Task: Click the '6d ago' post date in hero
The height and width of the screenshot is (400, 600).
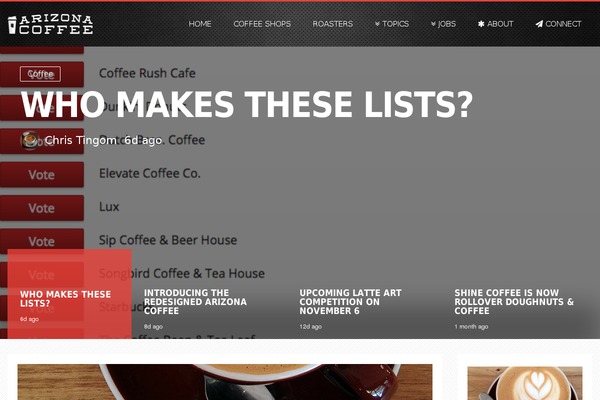Action: (143, 140)
